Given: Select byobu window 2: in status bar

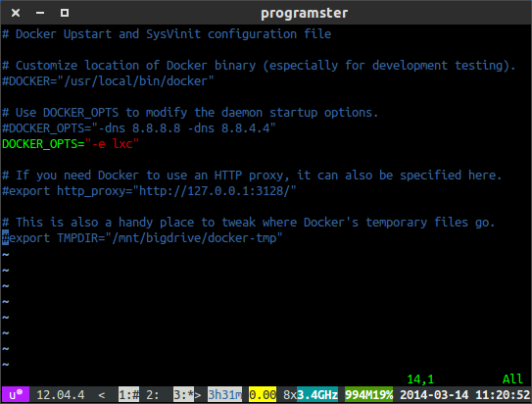Looking at the screenshot, I should [153, 395].
